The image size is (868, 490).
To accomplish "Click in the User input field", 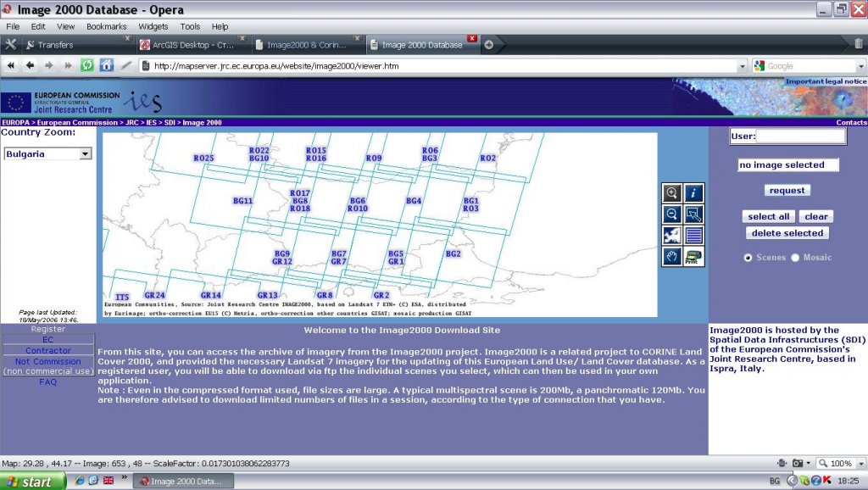I will [800, 136].
